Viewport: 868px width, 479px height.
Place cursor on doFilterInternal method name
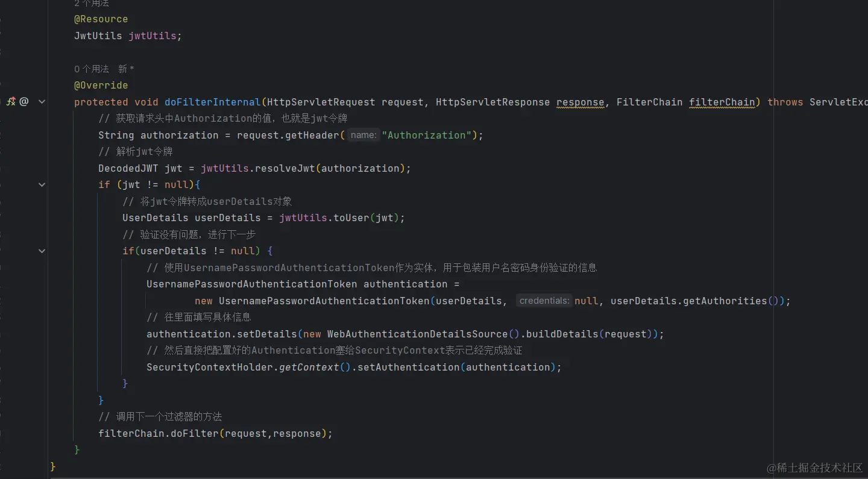click(213, 102)
